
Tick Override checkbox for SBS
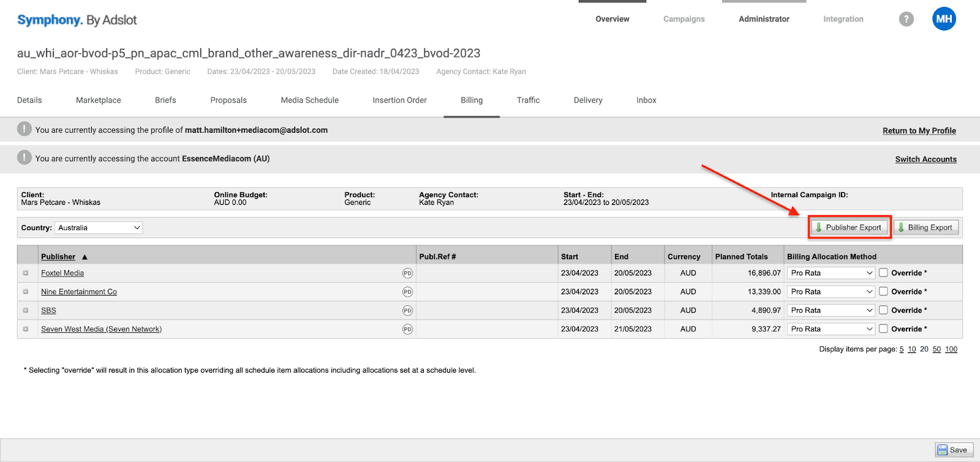883,310
